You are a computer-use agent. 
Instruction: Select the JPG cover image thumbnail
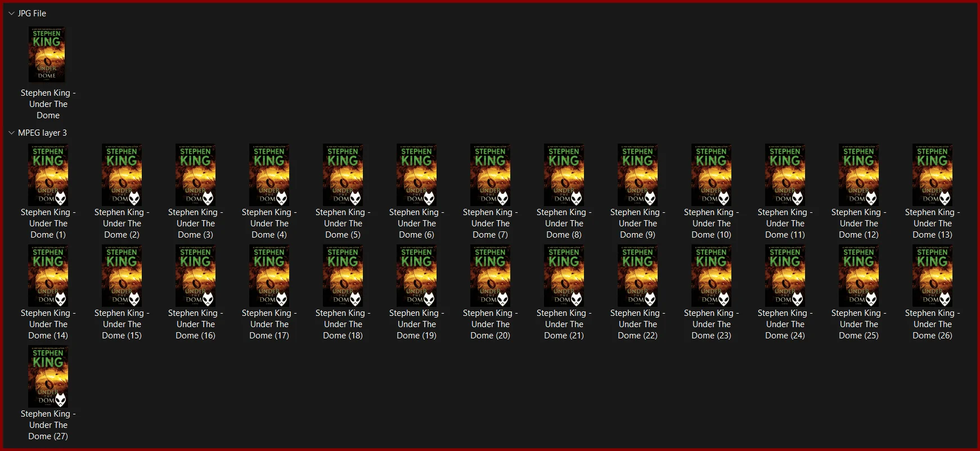[x=47, y=54]
